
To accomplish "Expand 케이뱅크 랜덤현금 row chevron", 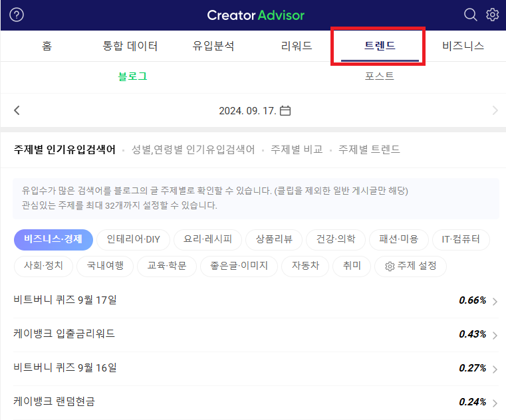I will point(495,403).
